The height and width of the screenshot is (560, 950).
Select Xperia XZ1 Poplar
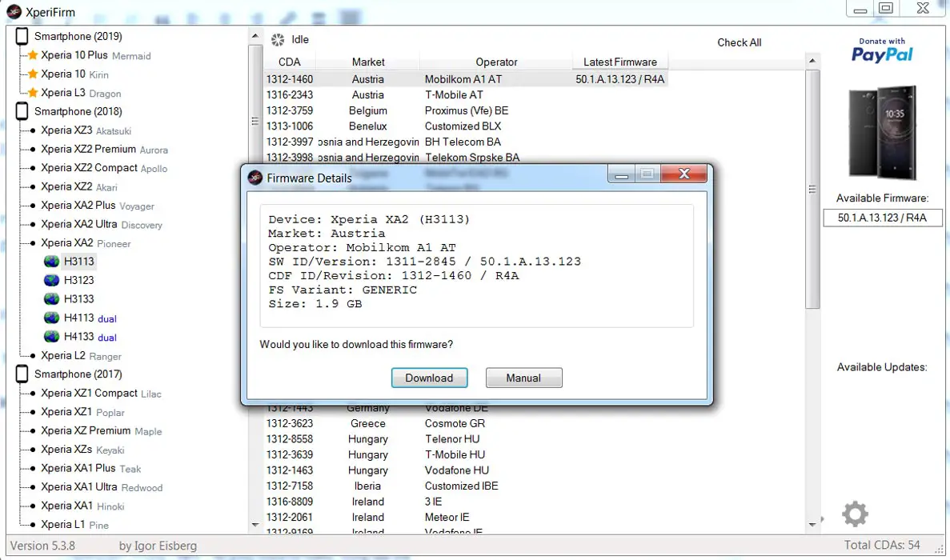coord(83,412)
